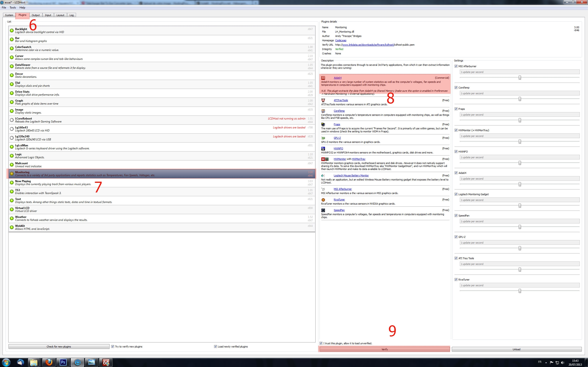The image size is (588, 367).
Task: Open Firefox from the taskbar
Action: tap(49, 362)
